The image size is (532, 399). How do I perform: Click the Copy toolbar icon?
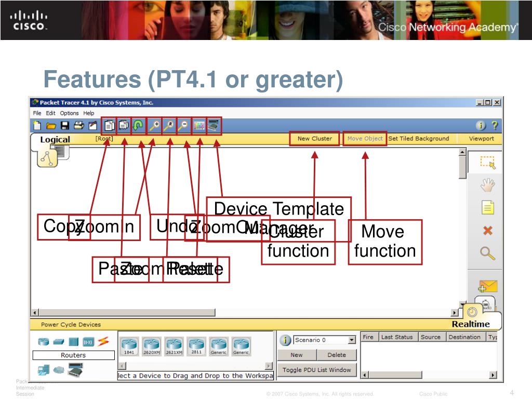tap(109, 126)
